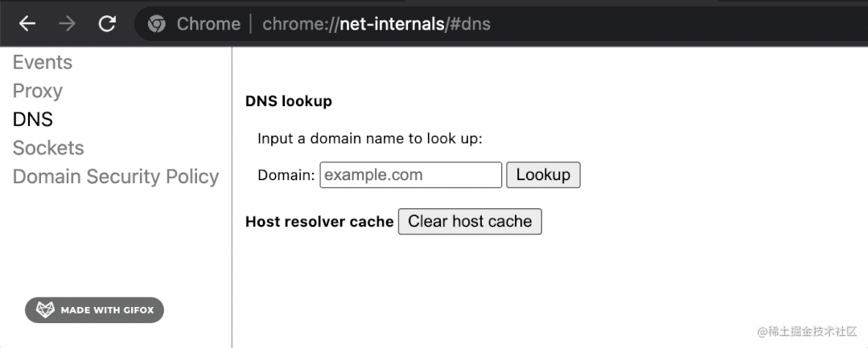Click the browser back arrow
Image resolution: width=868 pixels, height=348 pixels.
tap(27, 24)
